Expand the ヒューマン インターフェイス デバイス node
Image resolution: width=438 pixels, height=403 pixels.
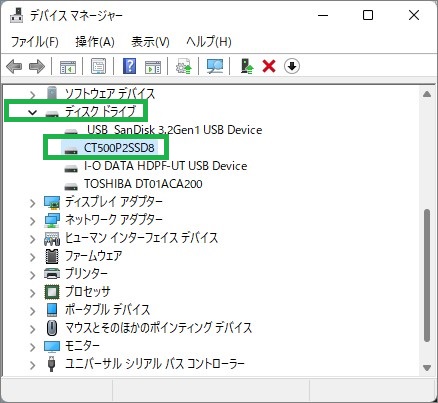point(32,239)
